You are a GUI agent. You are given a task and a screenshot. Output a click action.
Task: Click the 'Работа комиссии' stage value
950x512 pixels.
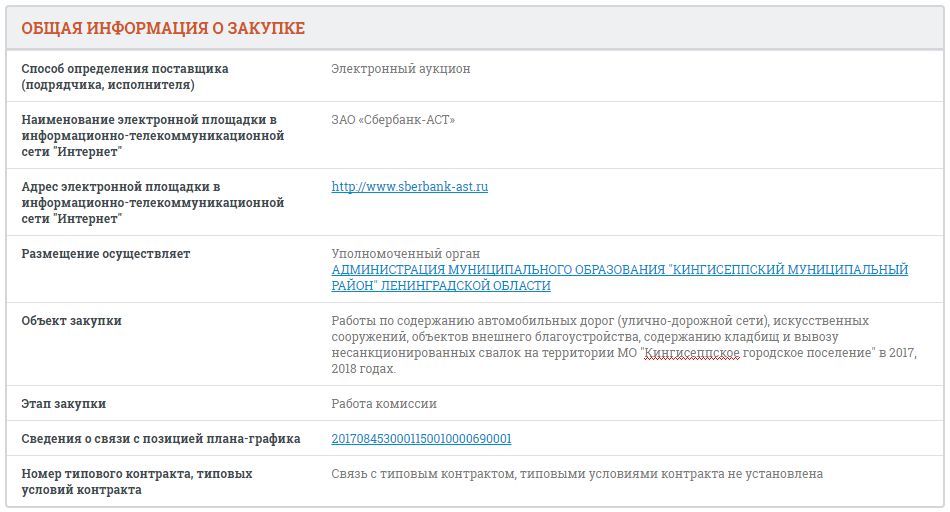[x=384, y=404]
